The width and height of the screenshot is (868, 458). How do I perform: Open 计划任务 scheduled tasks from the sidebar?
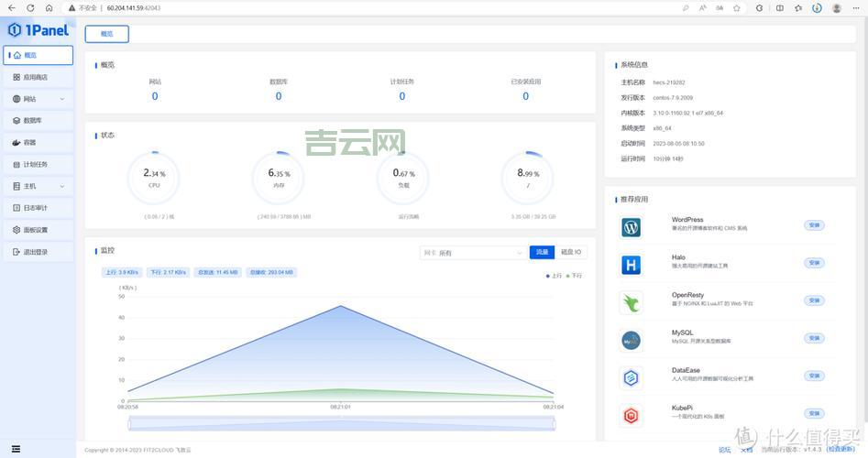tap(37, 164)
